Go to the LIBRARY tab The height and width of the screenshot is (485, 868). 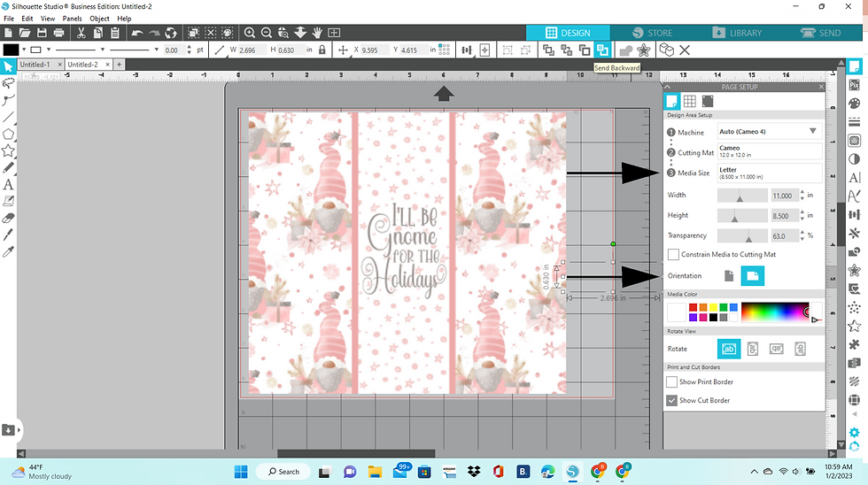[x=737, y=33]
